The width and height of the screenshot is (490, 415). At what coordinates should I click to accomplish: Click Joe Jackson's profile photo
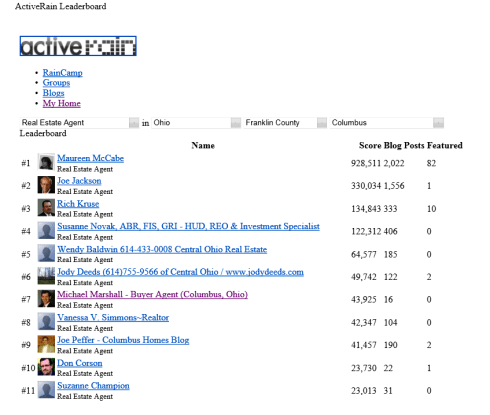(46, 185)
